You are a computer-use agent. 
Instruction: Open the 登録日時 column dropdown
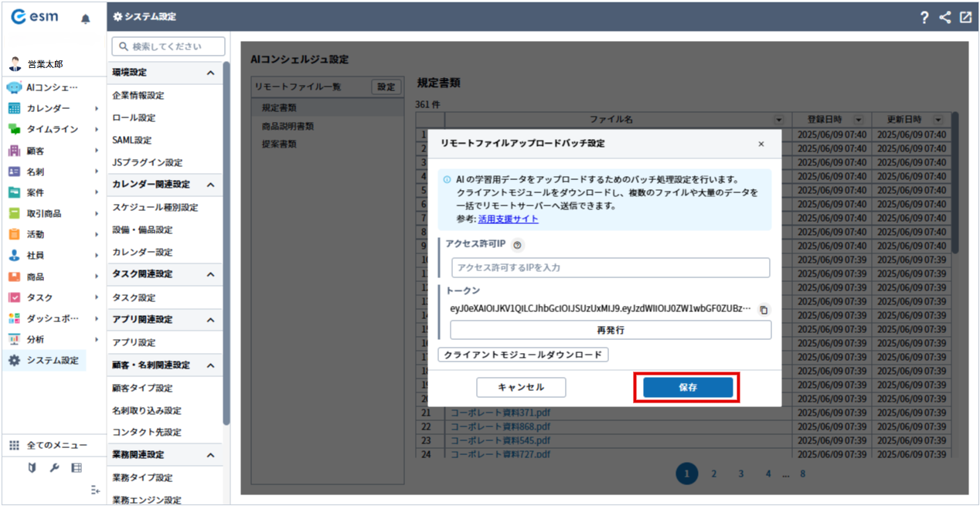click(x=858, y=120)
